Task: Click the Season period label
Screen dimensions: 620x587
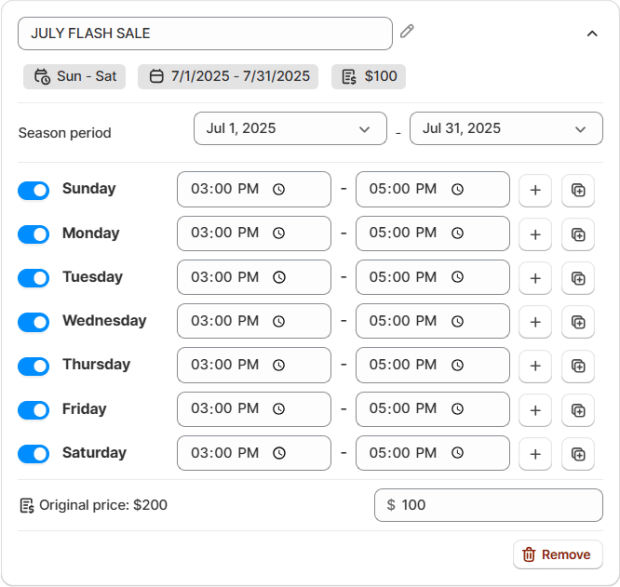Action: (x=65, y=133)
